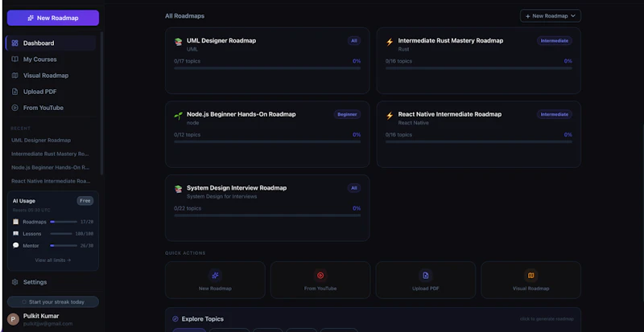Click the 0/17 topics count text

click(x=188, y=61)
